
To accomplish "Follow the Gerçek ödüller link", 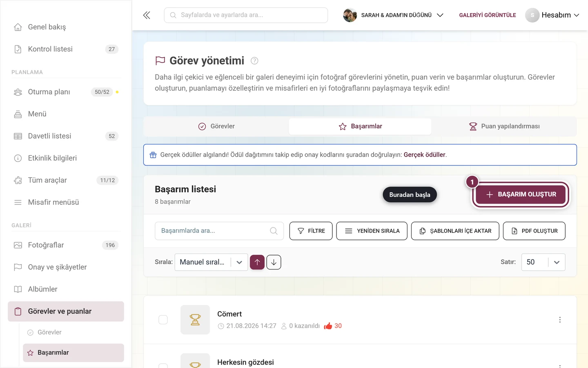I will [x=424, y=155].
